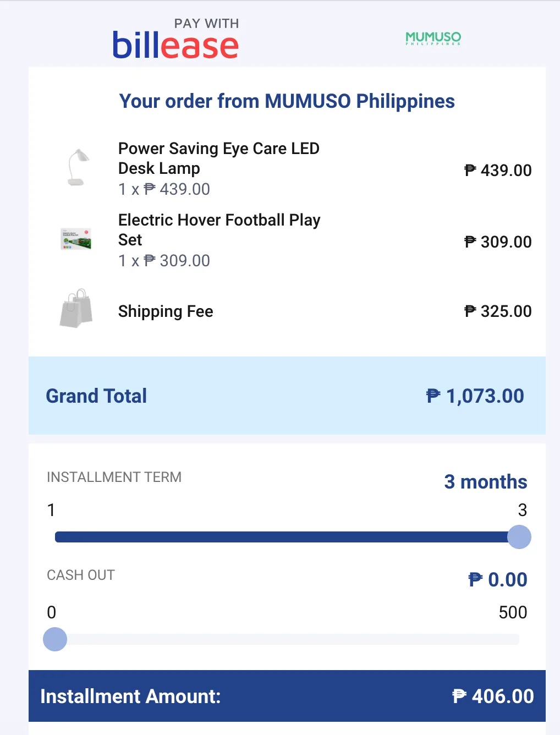Viewport: 560px width, 735px height.
Task: Select the installment term slider handle
Action: [x=519, y=537]
